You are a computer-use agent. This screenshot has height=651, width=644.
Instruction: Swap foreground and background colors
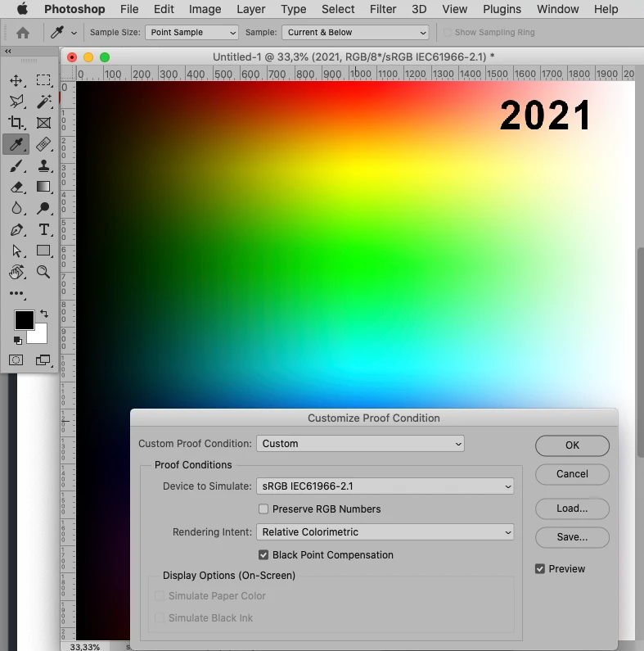tap(44, 314)
